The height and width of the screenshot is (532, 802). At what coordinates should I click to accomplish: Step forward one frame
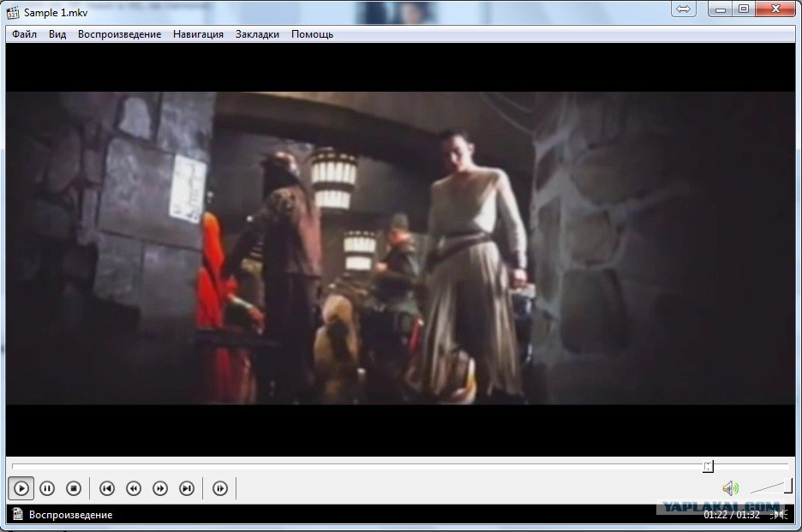[220, 488]
